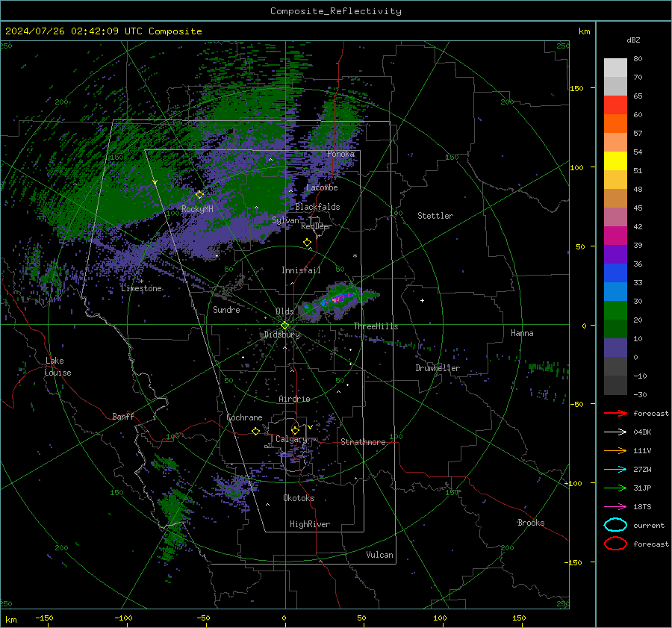
Task: Pick the light grey 70-80 dBZ color band
Action: [x=615, y=68]
